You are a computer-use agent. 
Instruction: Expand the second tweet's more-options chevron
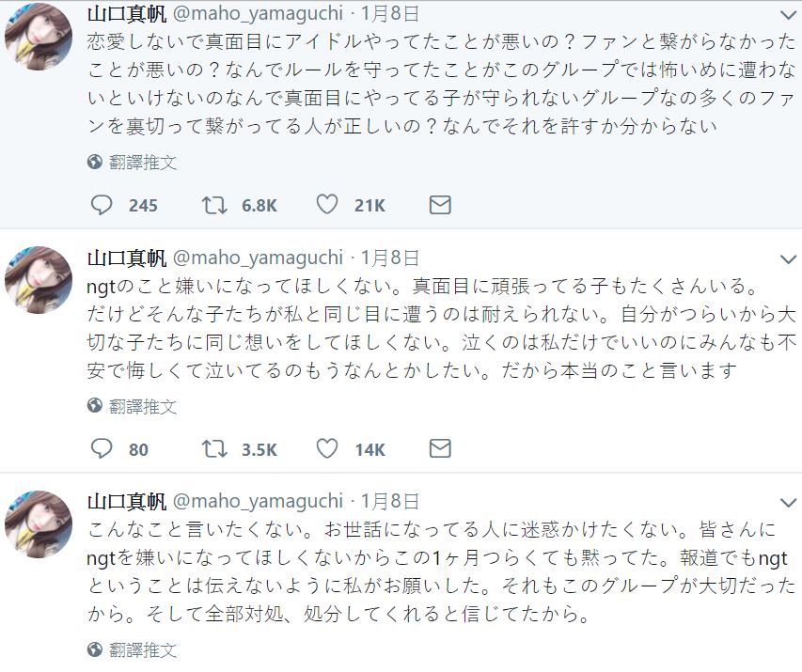[x=788, y=259]
